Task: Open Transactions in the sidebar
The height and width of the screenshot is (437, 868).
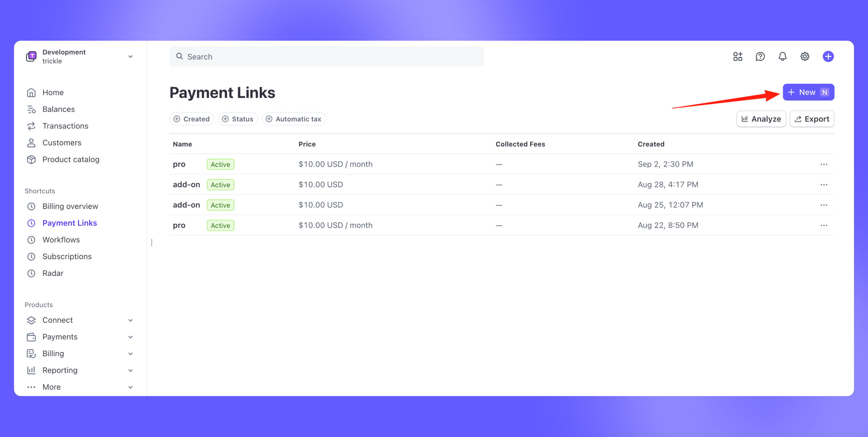Action: (65, 126)
